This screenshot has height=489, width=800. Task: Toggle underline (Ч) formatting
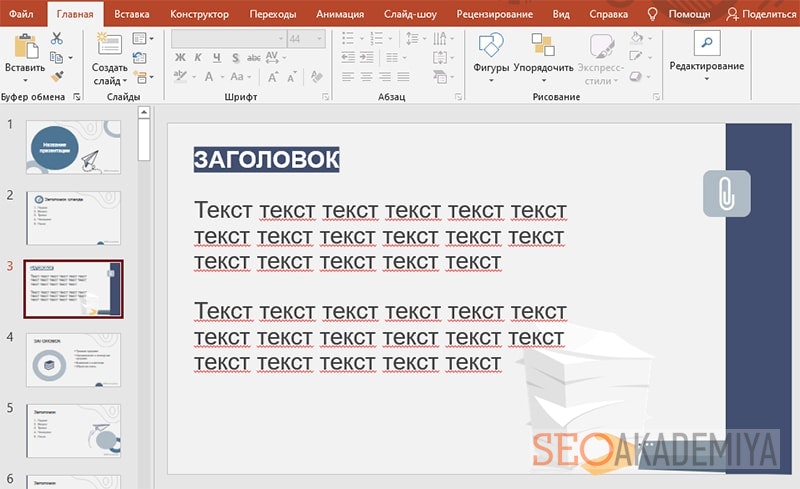217,58
